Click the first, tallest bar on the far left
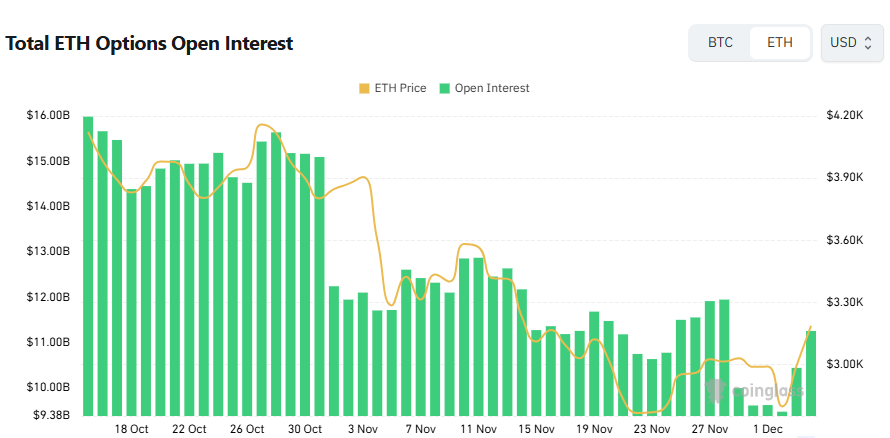 pyautogui.click(x=88, y=265)
